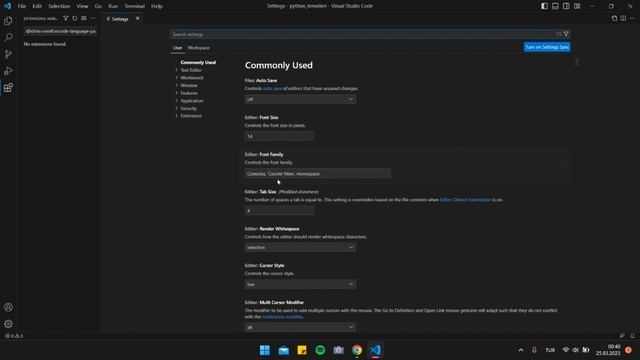The width and height of the screenshot is (640, 360).
Task: Expand Features settings category
Action: coord(189,93)
